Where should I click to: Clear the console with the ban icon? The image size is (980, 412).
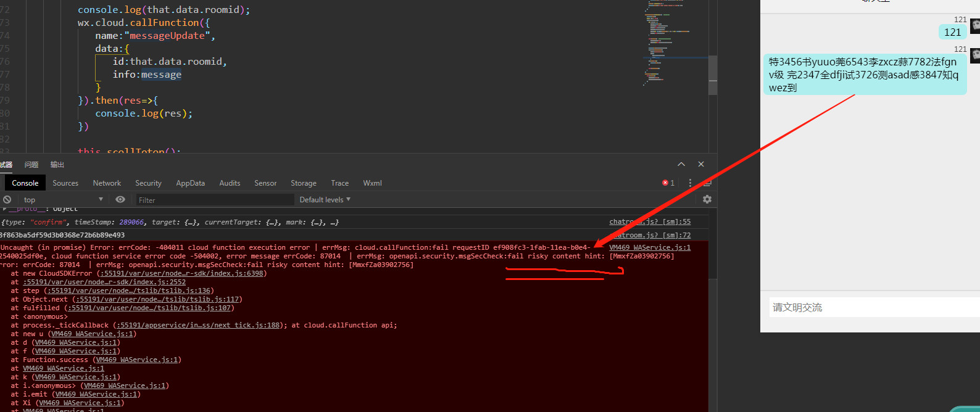click(x=7, y=200)
